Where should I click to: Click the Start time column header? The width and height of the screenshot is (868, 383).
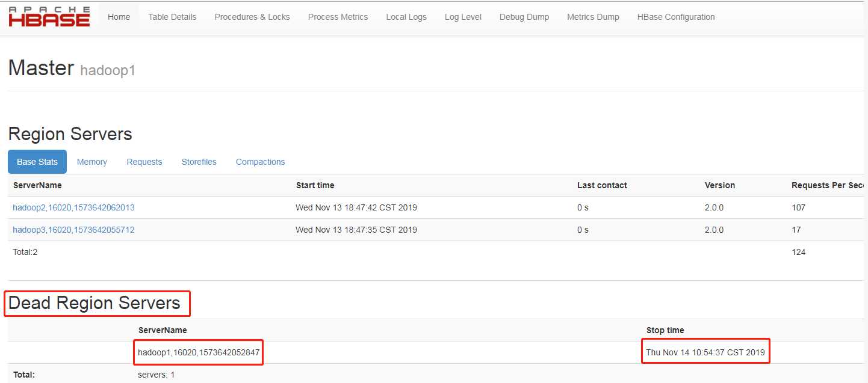pos(315,185)
